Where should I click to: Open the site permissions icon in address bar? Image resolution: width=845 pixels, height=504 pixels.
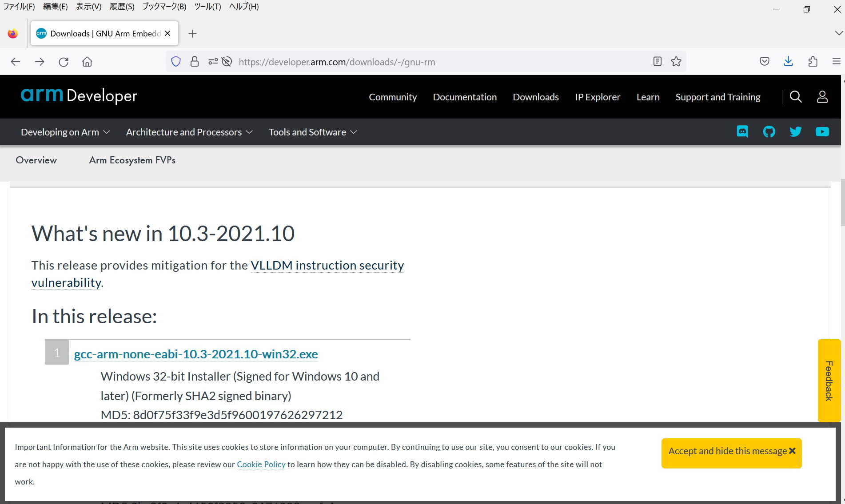[213, 62]
